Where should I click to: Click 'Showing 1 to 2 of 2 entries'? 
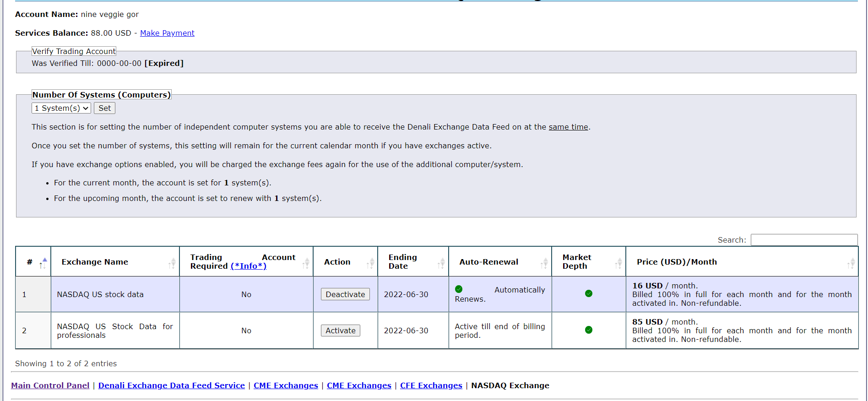(66, 363)
